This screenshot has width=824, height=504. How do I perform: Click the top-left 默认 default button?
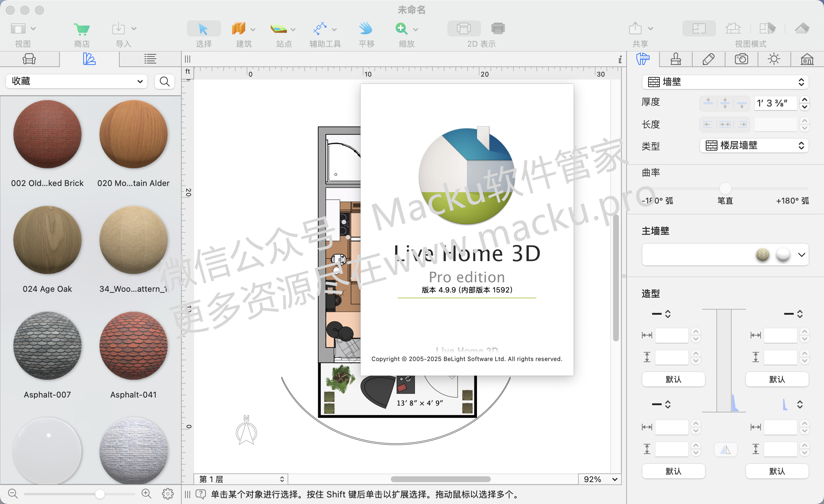674,379
